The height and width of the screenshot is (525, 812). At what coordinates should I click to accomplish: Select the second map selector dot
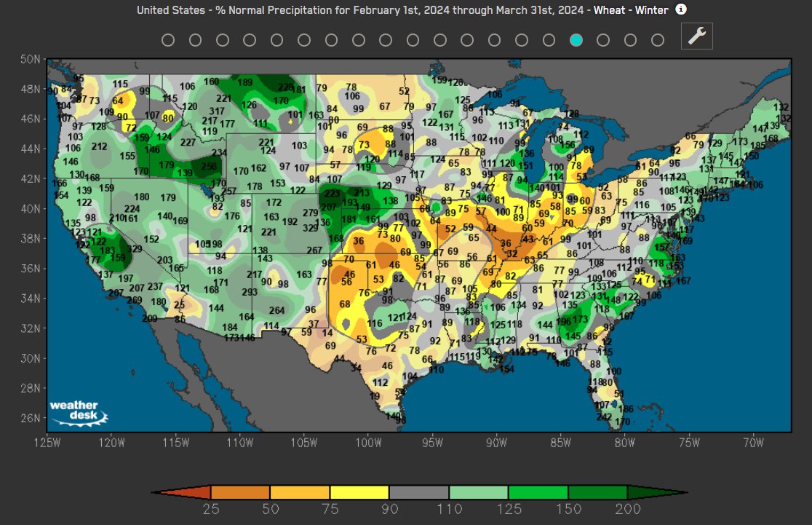[195, 40]
